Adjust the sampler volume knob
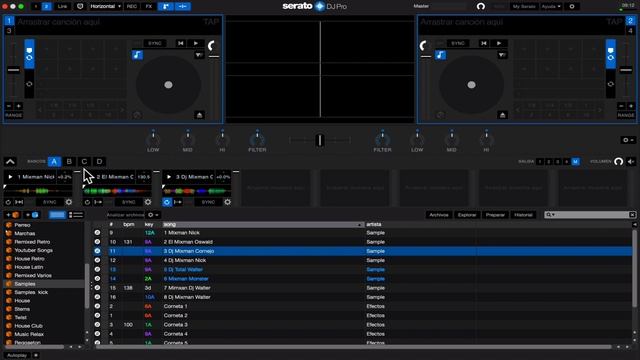 pos(619,162)
